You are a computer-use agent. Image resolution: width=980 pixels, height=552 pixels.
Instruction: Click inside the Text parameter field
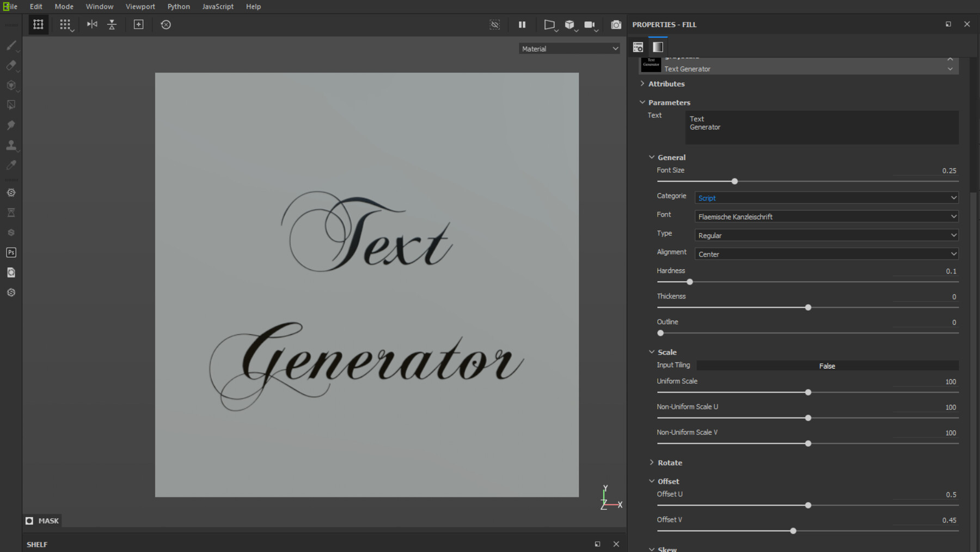[822, 127]
